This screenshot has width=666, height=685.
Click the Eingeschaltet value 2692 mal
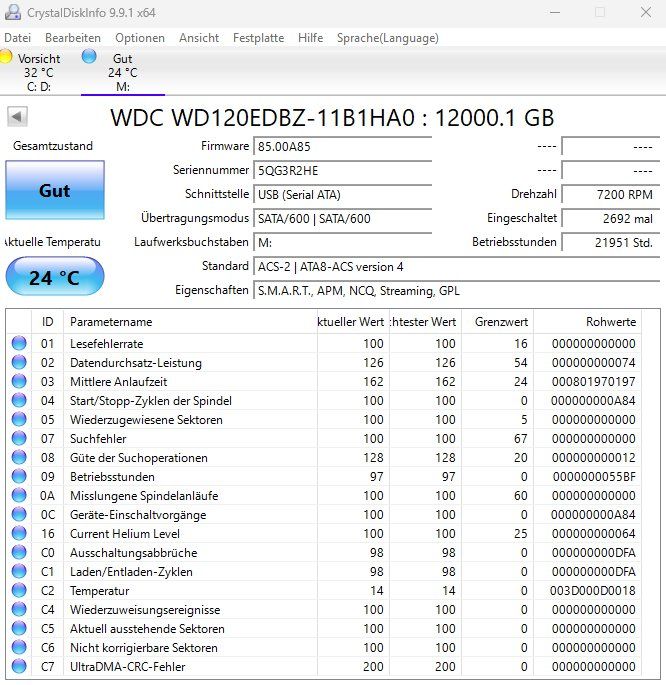pyautogui.click(x=611, y=218)
